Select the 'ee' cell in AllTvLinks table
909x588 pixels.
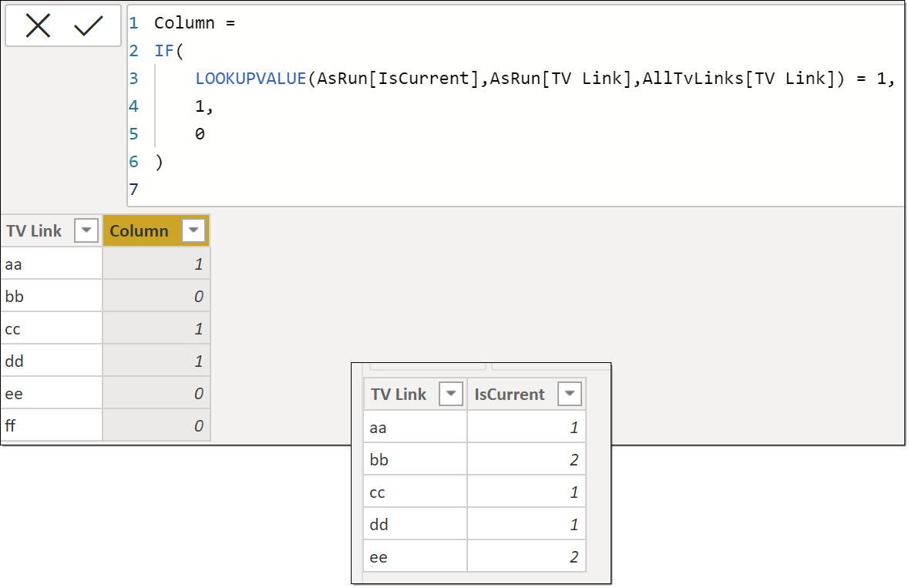tap(52, 394)
